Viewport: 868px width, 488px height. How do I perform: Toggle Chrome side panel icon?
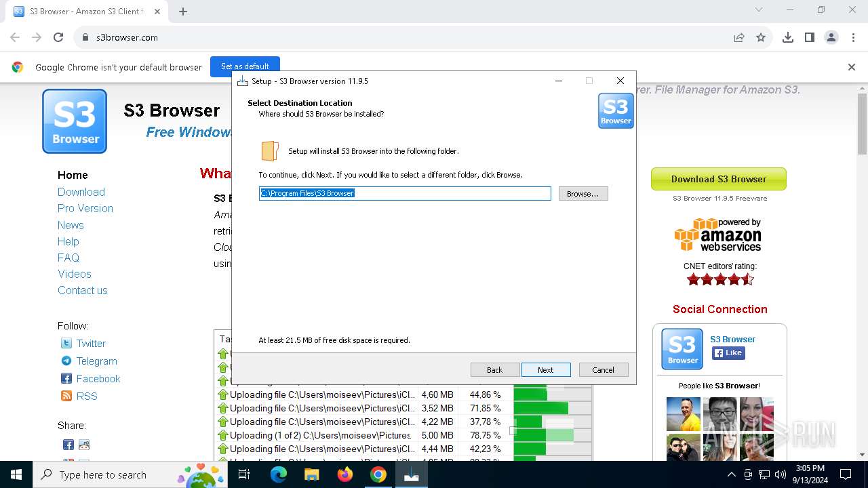point(810,37)
